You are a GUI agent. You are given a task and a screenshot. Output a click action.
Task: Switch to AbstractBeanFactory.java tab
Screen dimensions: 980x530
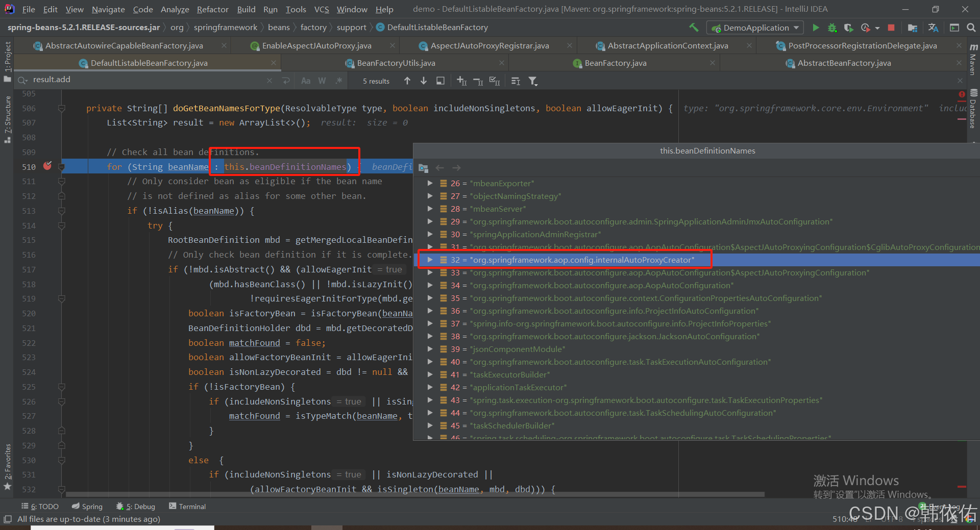(x=844, y=63)
